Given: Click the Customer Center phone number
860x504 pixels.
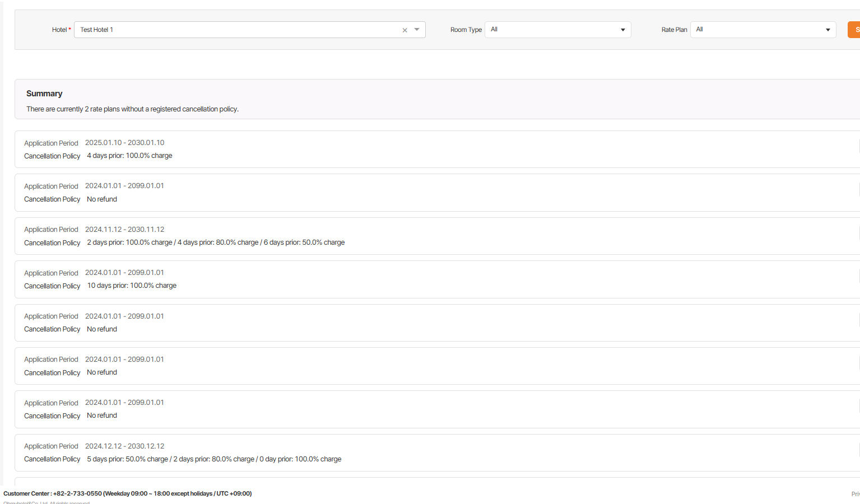Looking at the screenshot, I should (77, 493).
